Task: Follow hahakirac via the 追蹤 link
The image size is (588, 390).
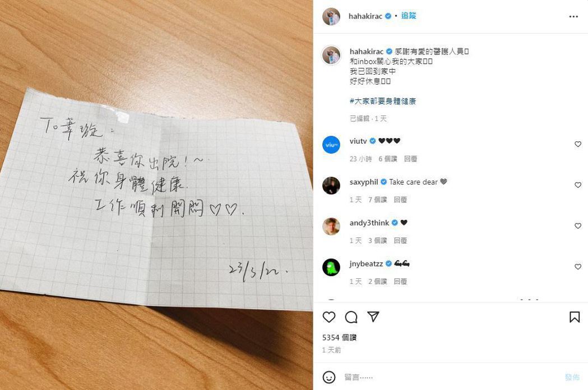Action: [409, 16]
